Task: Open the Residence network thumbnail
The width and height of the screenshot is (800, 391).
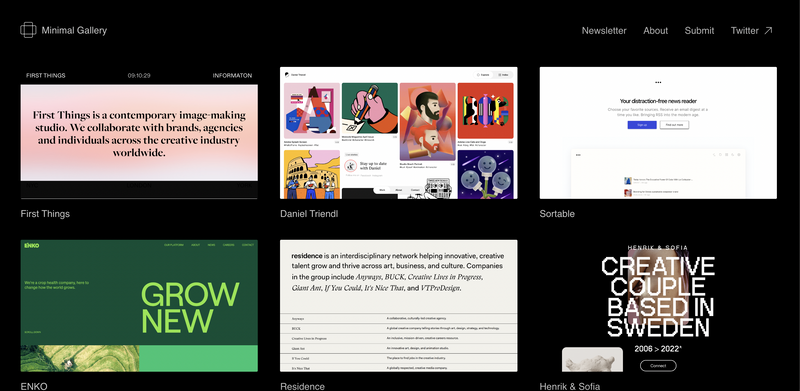Action: 398,306
